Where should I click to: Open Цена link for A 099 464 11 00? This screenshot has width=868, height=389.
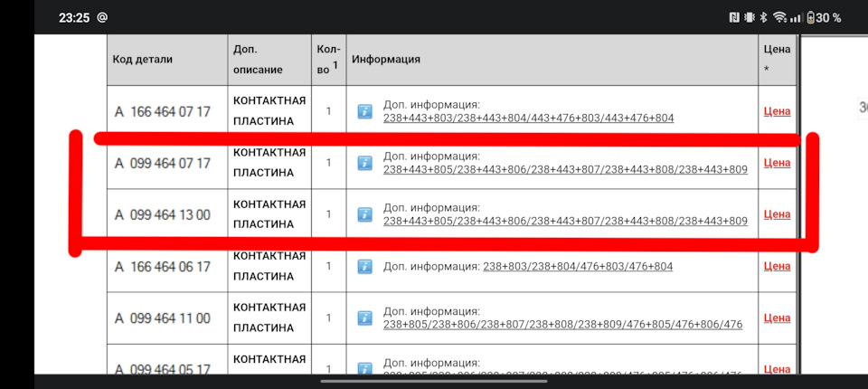[x=777, y=318]
